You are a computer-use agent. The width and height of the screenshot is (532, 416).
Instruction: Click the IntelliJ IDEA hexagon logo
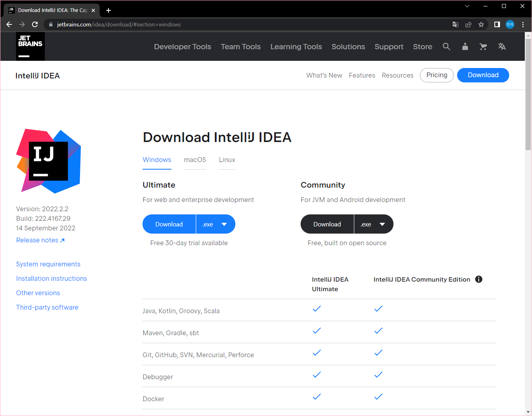(x=48, y=160)
